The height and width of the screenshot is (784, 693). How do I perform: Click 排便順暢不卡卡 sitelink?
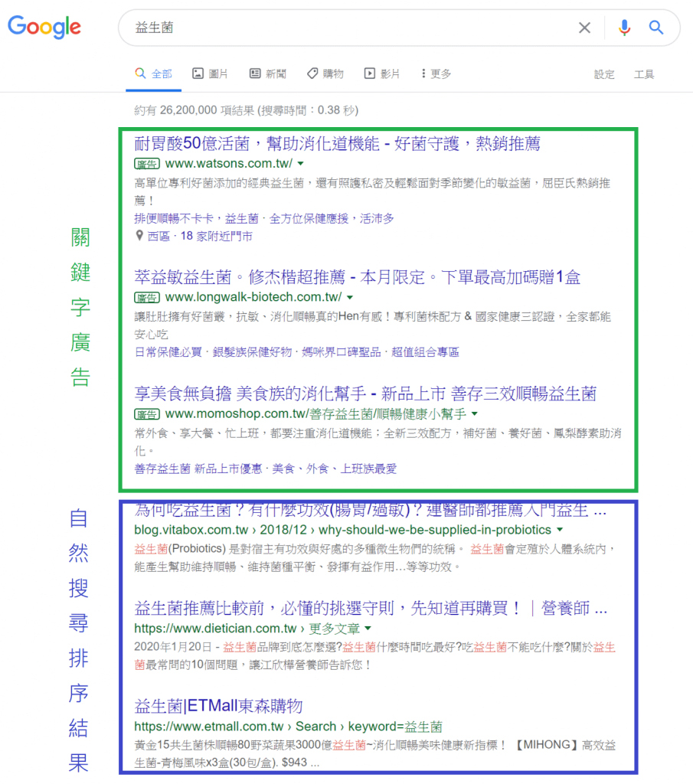pyautogui.click(x=174, y=218)
